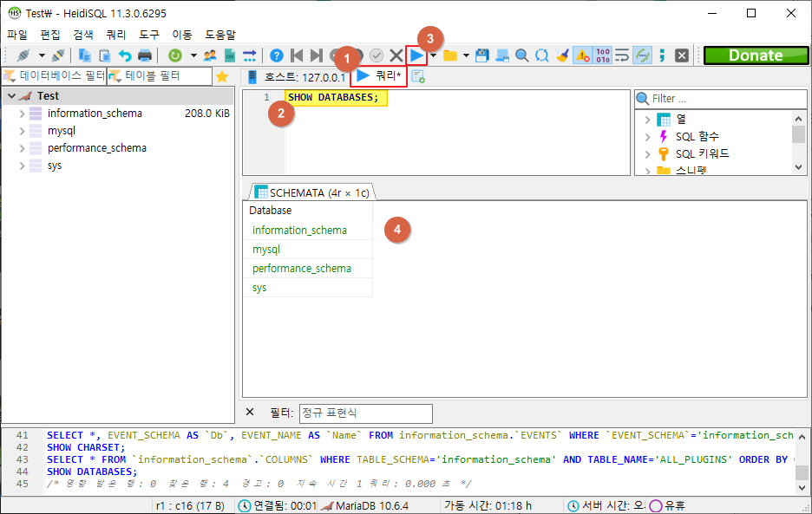Expand sys in the database tree
The width and height of the screenshot is (812, 514).
coord(22,166)
